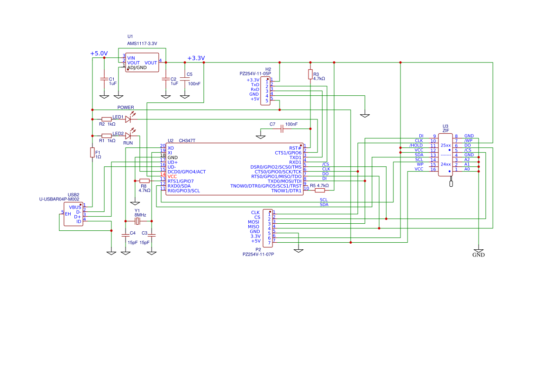
Task: Click the C7 100nF capacitor symbol
Action: [282, 129]
